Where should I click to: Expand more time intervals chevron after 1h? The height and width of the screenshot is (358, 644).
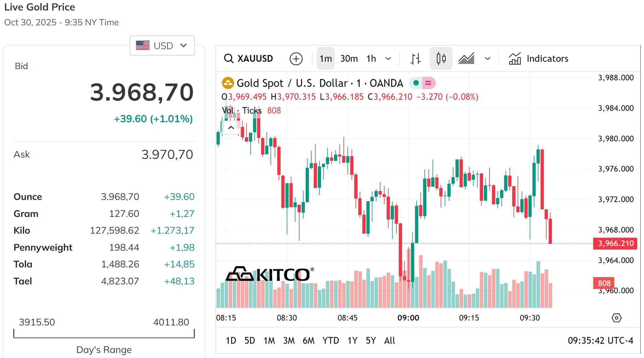388,59
